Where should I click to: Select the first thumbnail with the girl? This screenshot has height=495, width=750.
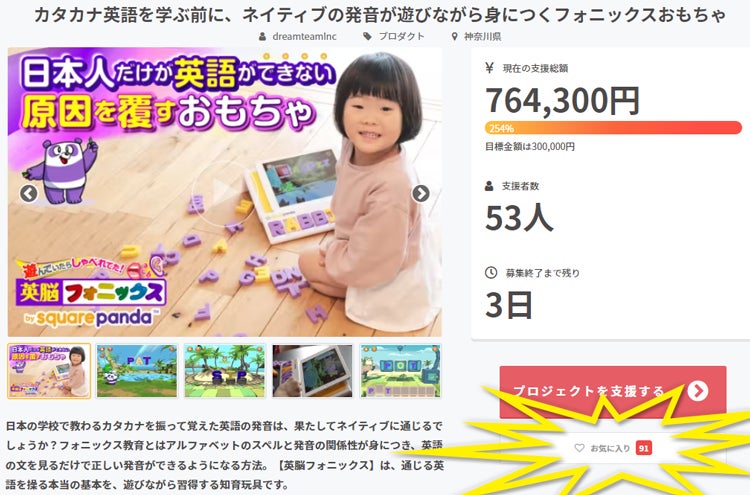(x=49, y=371)
